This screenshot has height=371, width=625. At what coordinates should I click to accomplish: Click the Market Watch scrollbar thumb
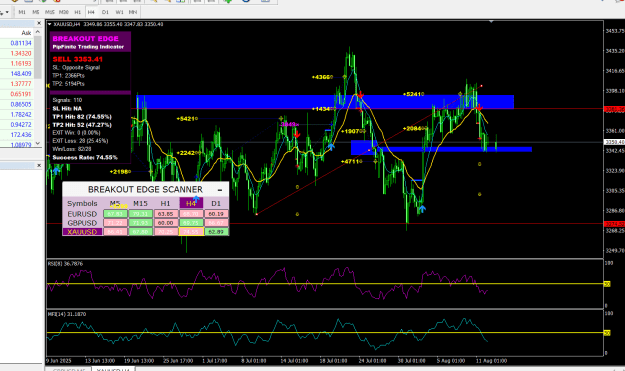38,58
